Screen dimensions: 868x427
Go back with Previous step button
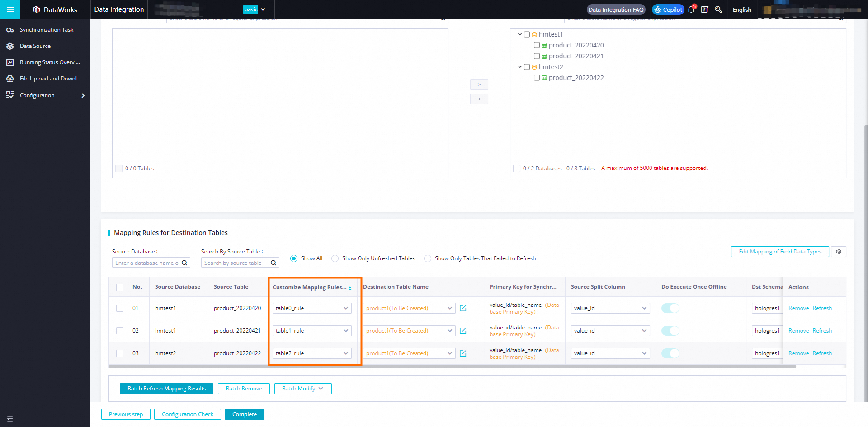tap(126, 414)
